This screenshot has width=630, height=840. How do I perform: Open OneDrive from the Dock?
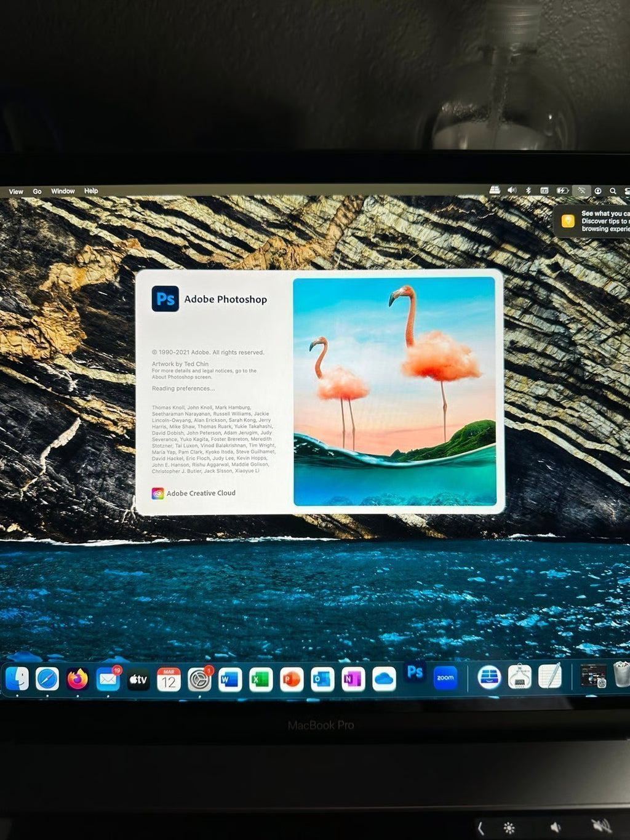[x=384, y=678]
